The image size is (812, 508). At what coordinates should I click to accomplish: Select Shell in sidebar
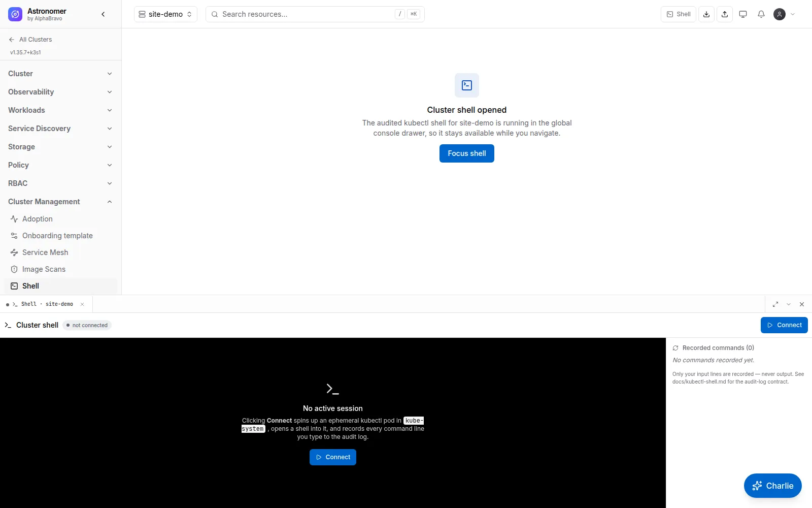(60, 286)
